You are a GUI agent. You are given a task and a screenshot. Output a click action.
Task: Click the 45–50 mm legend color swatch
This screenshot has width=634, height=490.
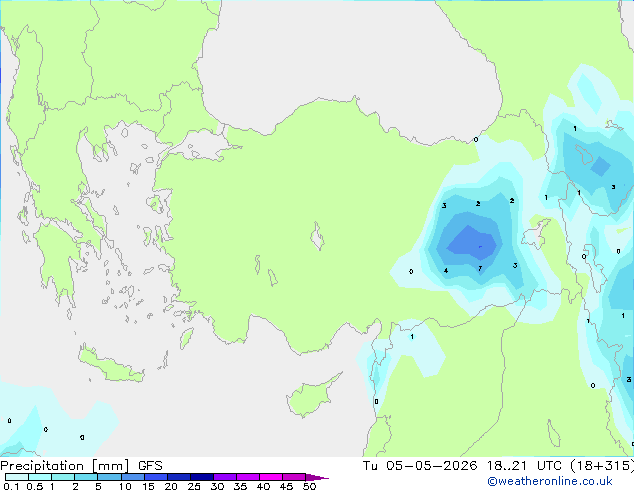294,477
